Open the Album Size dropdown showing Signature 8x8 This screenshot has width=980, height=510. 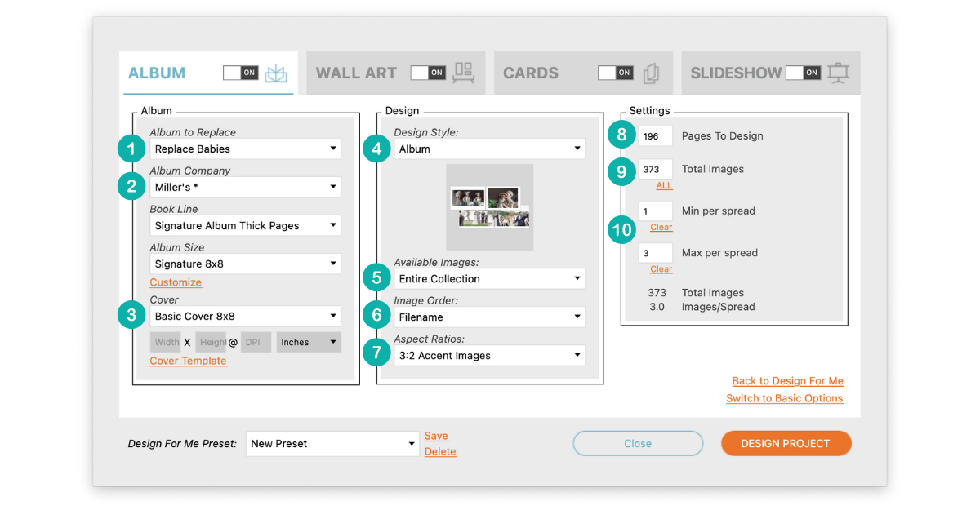(245, 264)
